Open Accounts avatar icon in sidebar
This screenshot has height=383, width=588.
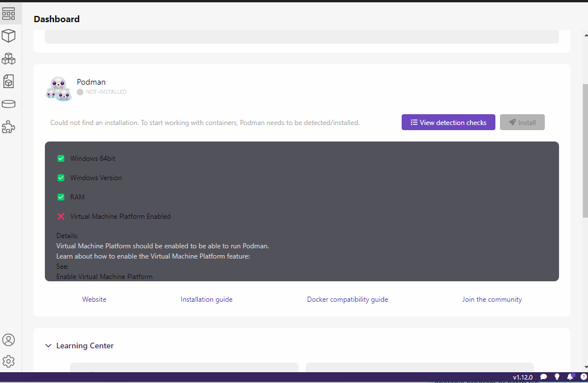9,340
